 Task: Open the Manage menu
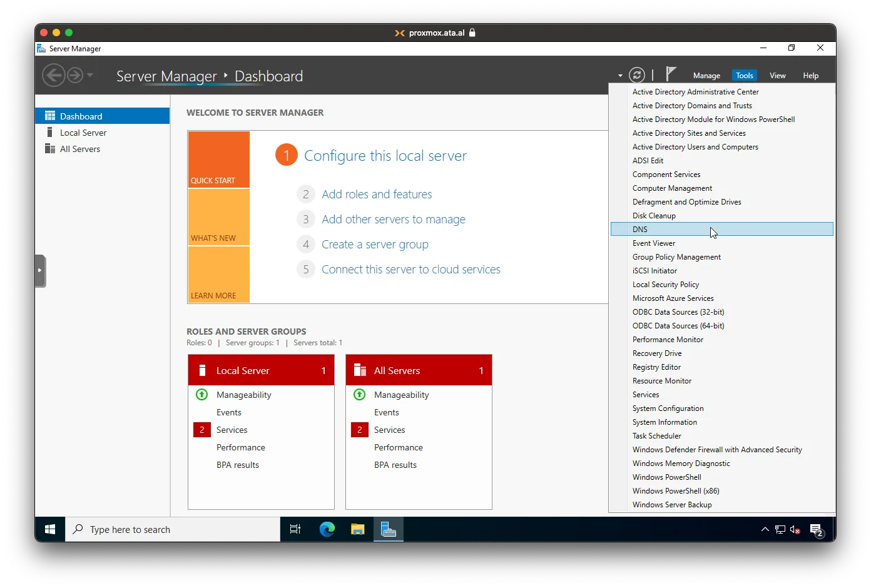(x=706, y=76)
